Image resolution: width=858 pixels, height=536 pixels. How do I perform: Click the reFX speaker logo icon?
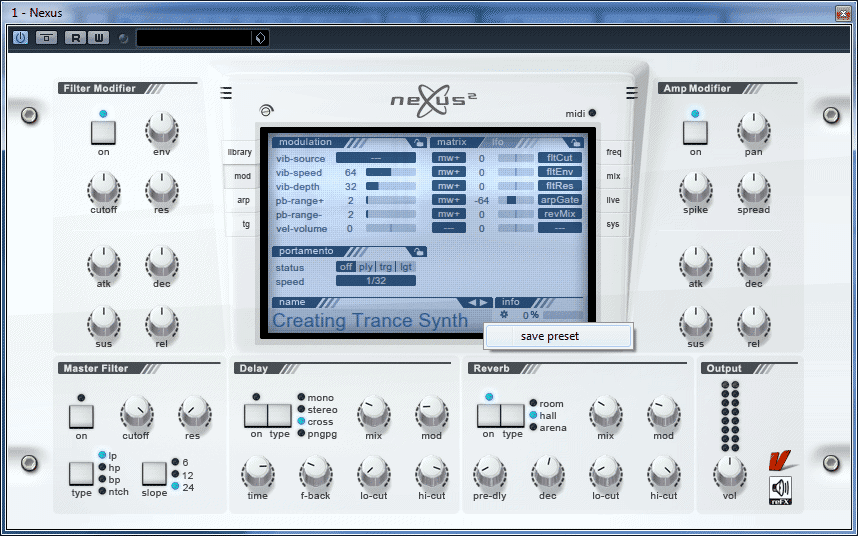pyautogui.click(x=780, y=491)
